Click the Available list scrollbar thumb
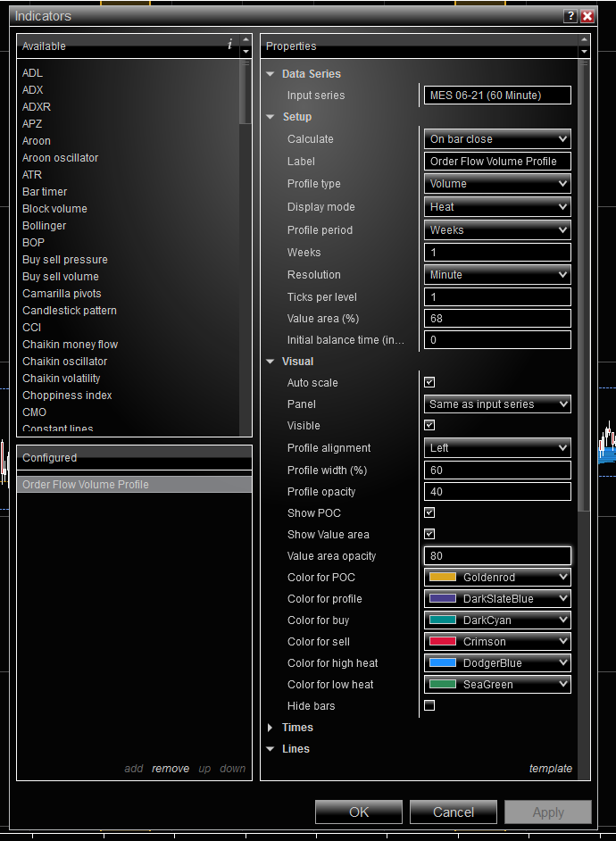Screen dimensions: 616x841 (246, 91)
